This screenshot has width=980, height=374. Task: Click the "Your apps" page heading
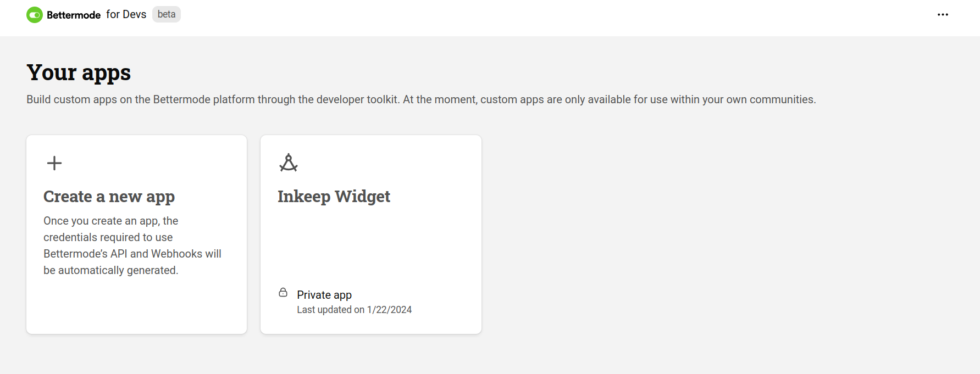pos(79,72)
